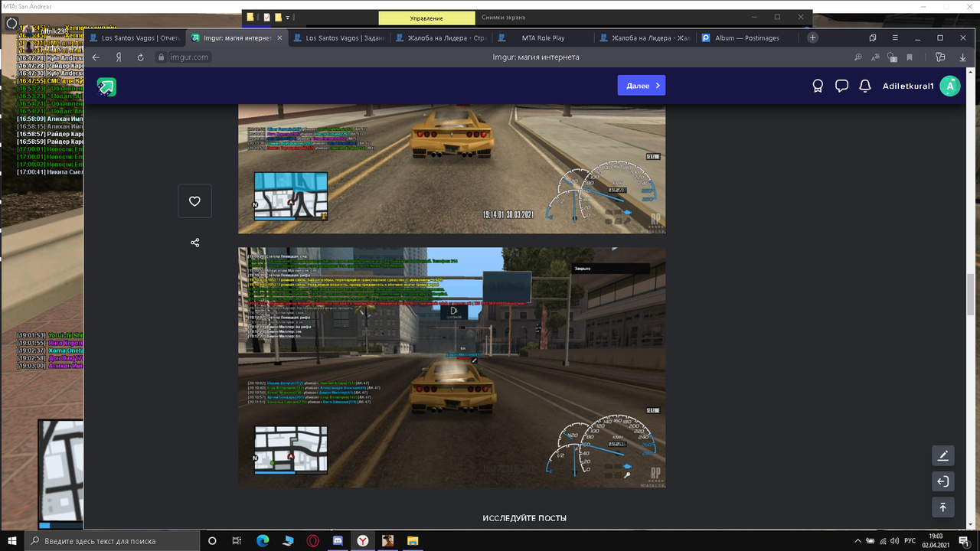Switch to Жалоба на Лидера - Жал tab
This screenshot has width=980, height=551.
[x=644, y=37]
